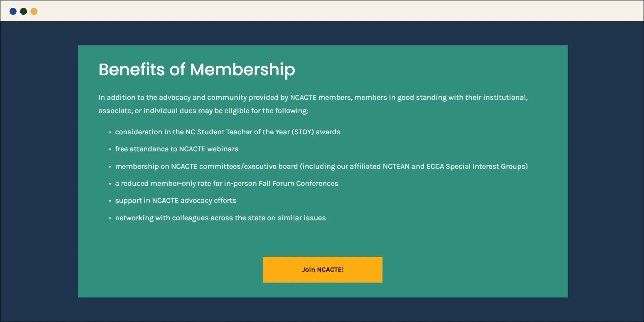The width and height of the screenshot is (644, 322).
Task: Click the yellow window control dot
Action: point(34,11)
